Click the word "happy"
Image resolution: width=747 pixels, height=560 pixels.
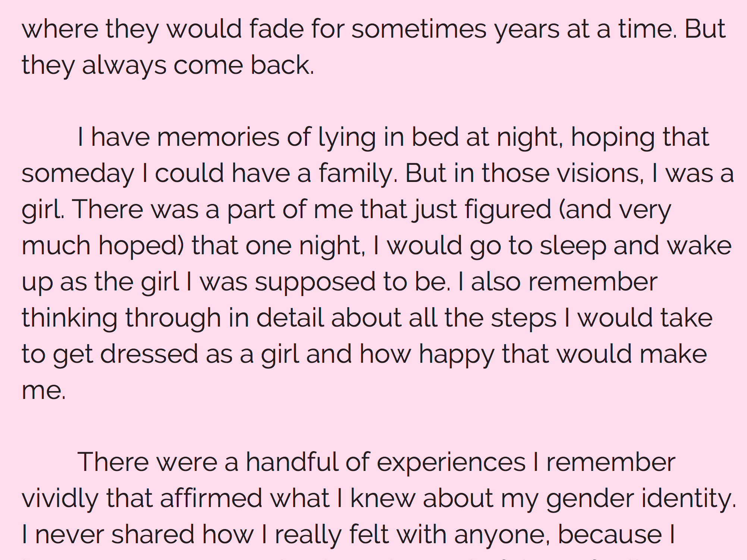point(456,355)
